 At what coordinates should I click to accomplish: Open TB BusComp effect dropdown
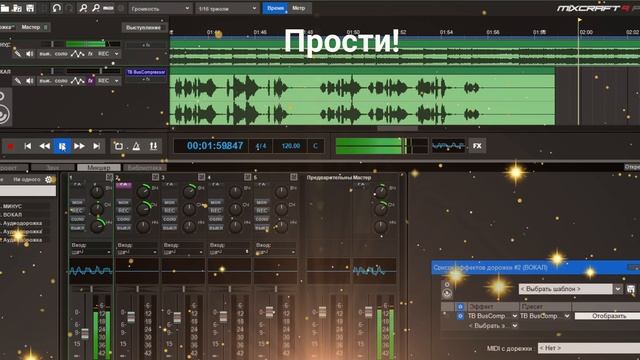click(514, 316)
